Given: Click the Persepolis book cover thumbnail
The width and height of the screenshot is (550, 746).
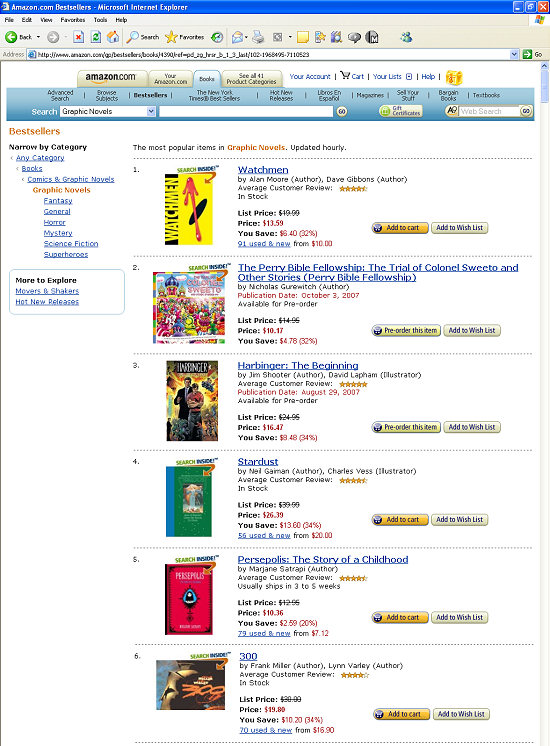Looking at the screenshot, I should tap(189, 599).
